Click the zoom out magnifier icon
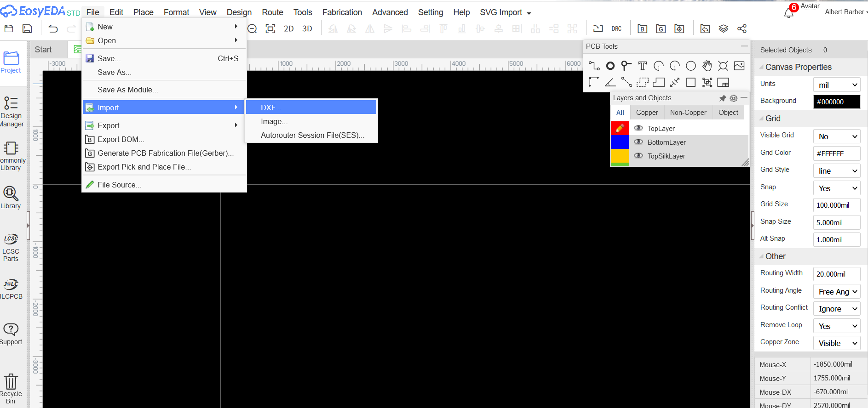Image resolution: width=868 pixels, height=408 pixels. (252, 29)
